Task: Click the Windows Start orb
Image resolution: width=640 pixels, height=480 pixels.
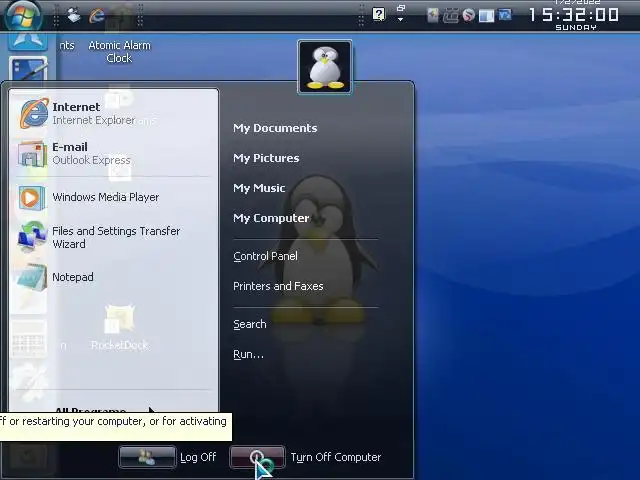Action: tap(23, 16)
